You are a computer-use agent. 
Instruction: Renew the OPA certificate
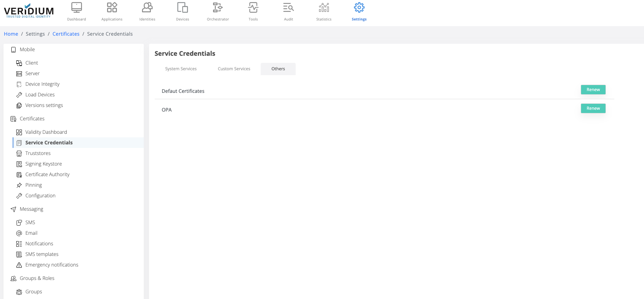[593, 108]
